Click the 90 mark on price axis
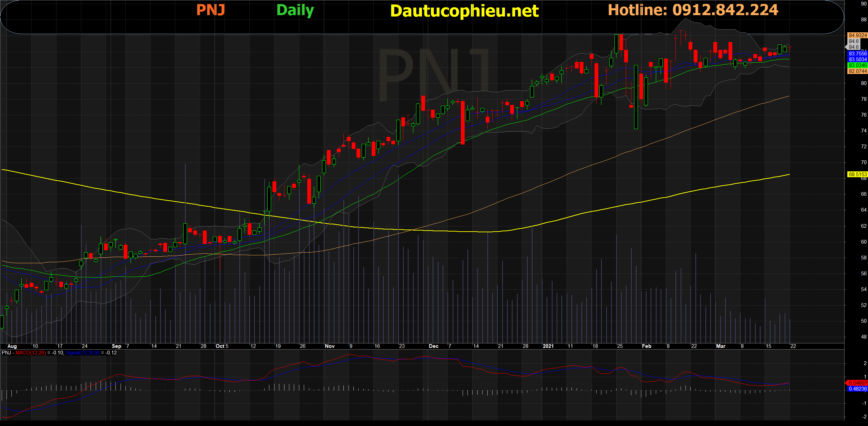 click(x=864, y=4)
